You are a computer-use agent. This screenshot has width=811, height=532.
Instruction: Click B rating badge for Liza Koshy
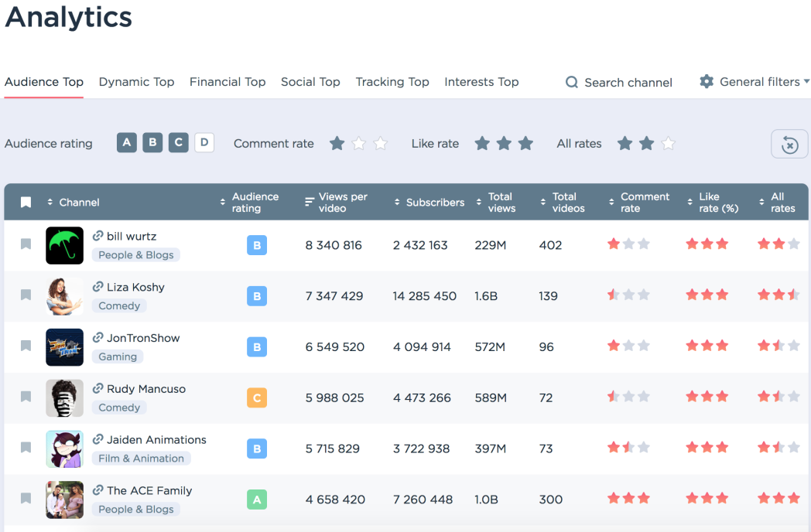pyautogui.click(x=257, y=296)
